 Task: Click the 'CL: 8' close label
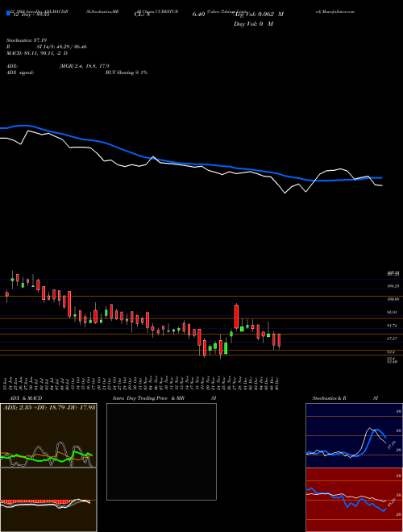[142, 15]
